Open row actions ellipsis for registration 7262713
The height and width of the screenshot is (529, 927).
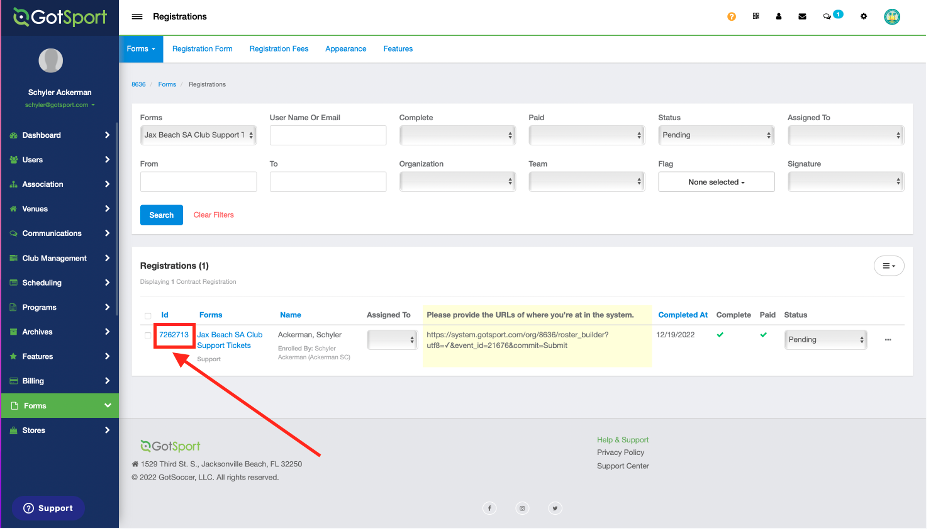[887, 340]
